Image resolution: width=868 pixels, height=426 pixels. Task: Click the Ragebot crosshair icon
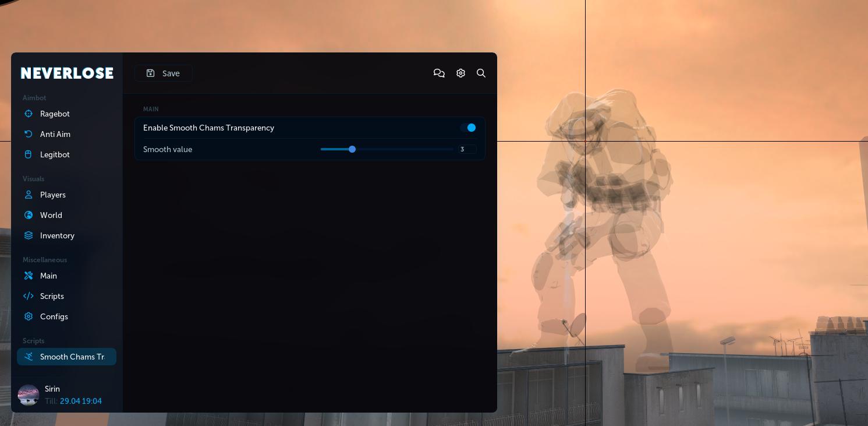click(29, 114)
